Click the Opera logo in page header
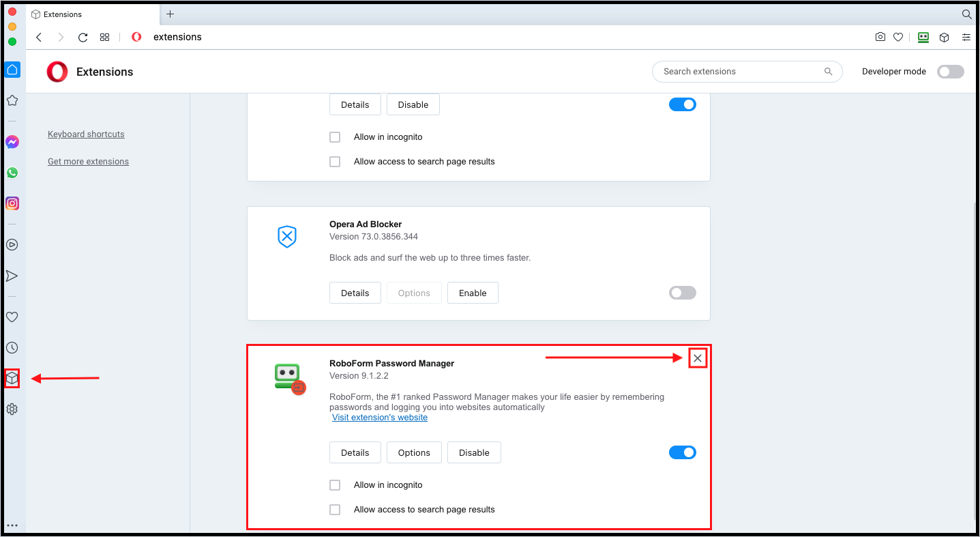Viewport: 980px width, 537px height. point(57,72)
